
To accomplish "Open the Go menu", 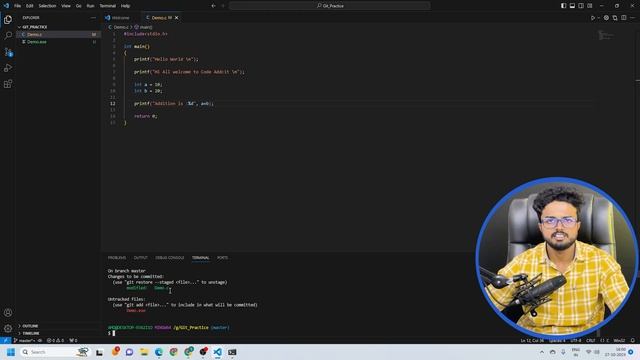I will 78,6.
